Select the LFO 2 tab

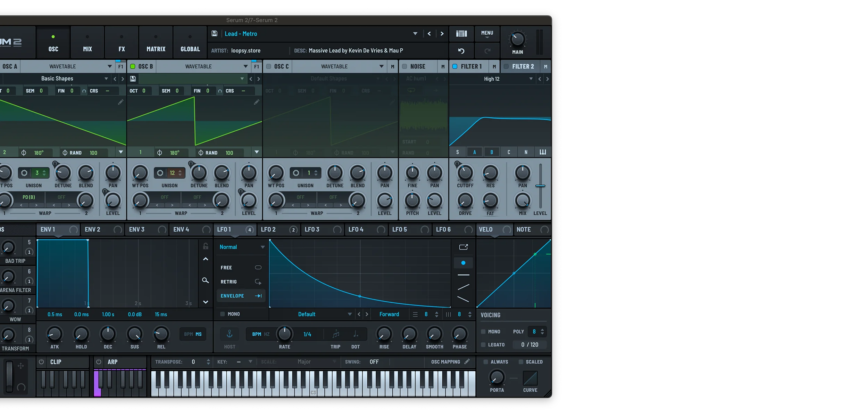tap(278, 229)
